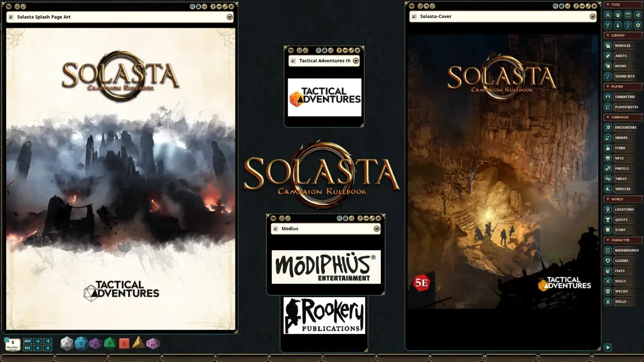The width and height of the screenshot is (644, 362).
Task: Open the Party Sheet tool icon
Action: point(618,15)
